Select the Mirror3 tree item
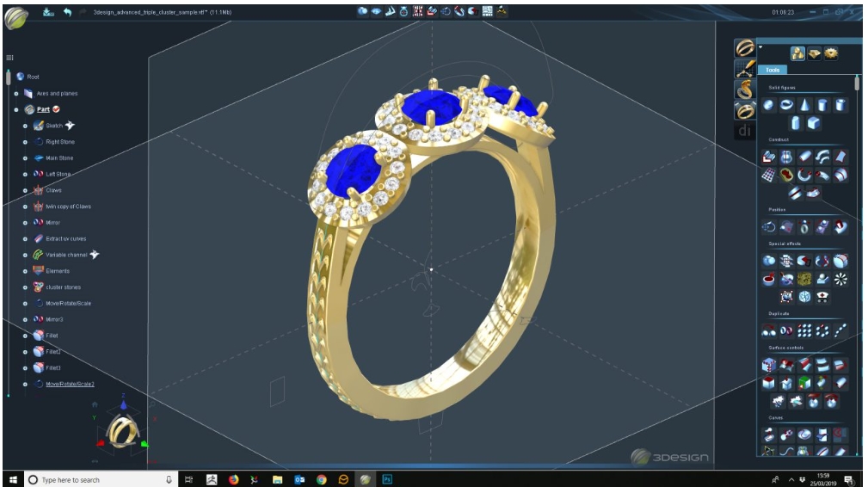 54,320
